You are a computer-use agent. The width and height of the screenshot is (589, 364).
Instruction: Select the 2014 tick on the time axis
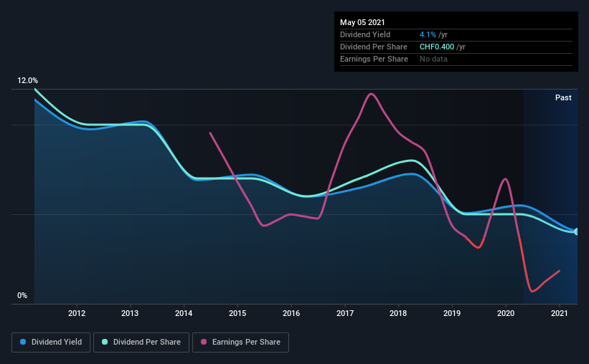tap(184, 313)
